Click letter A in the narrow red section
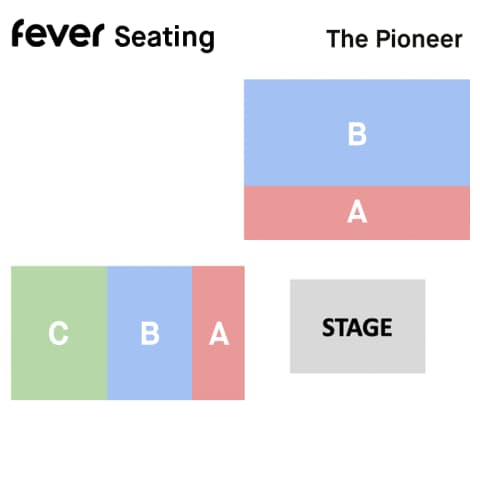This screenshot has width=480, height=480. [219, 333]
